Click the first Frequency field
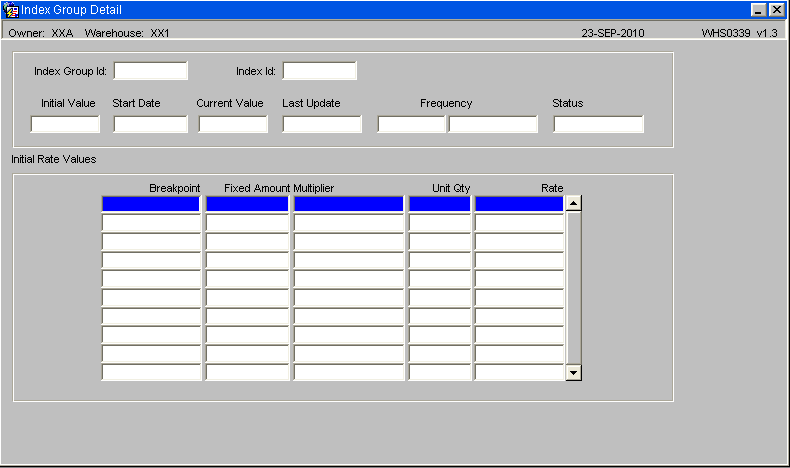The width and height of the screenshot is (790, 468). 412,124
